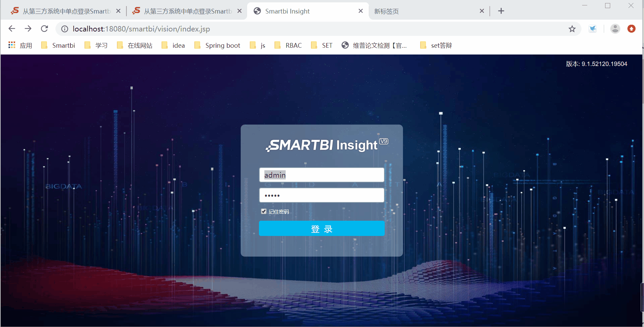Open a new tab with the plus icon
Screen dimensions: 644x327
coord(501,11)
